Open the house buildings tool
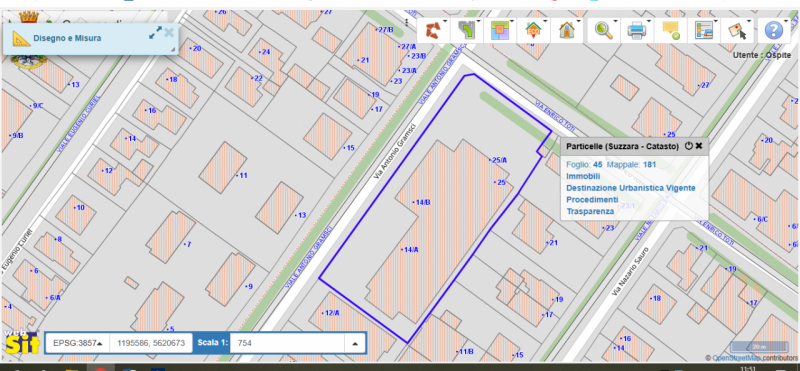This screenshot has width=800, height=371. click(x=566, y=31)
